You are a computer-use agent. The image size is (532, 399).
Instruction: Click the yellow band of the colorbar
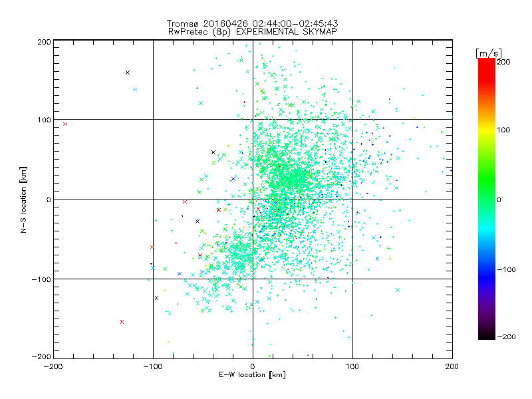[487, 130]
